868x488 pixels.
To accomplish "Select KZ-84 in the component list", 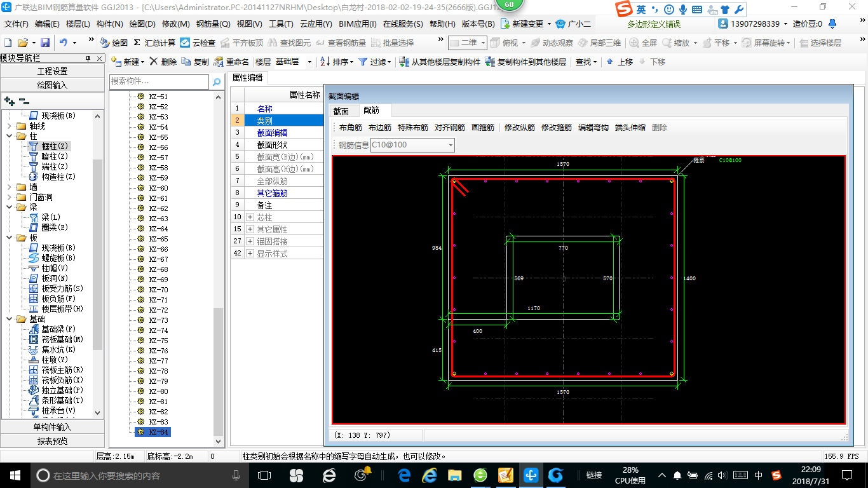I will 153,432.
